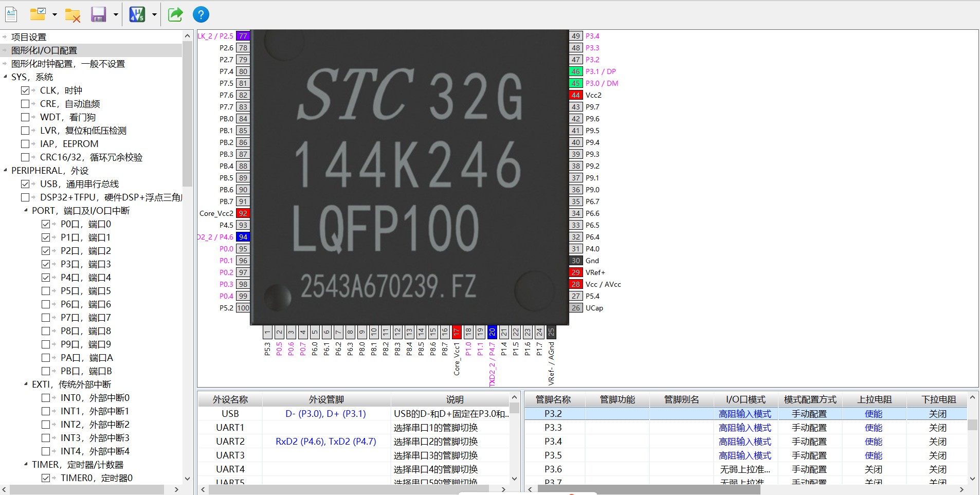The width and height of the screenshot is (980, 495).
Task: Collapse the TIMER 定时器/计数器 node
Action: pos(26,465)
